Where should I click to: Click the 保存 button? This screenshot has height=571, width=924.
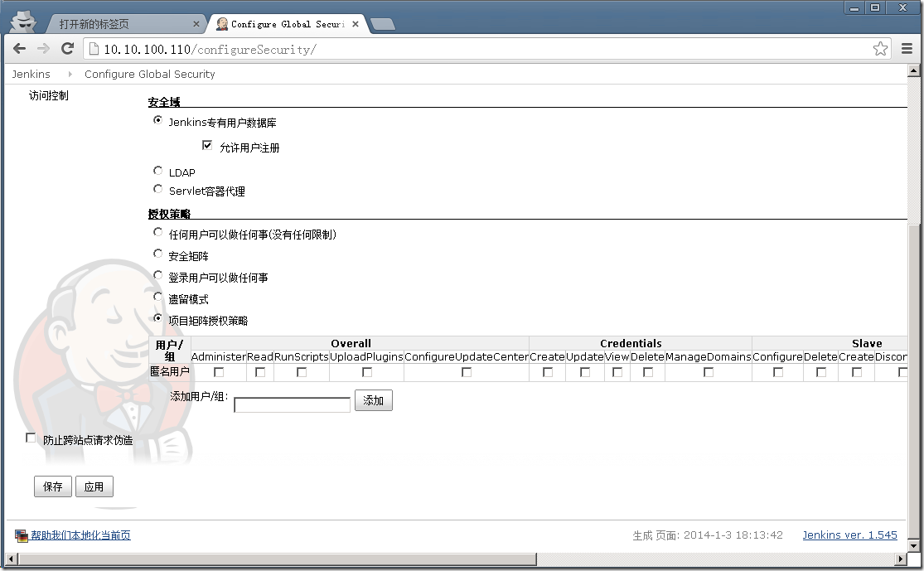[53, 486]
